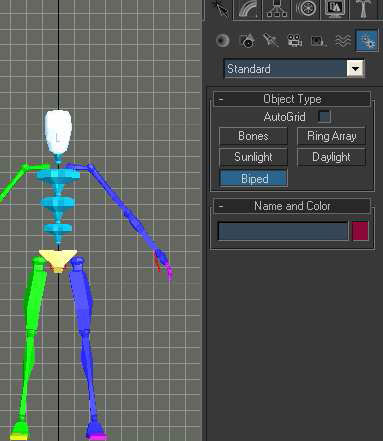Open the Display panel tab

335,9
